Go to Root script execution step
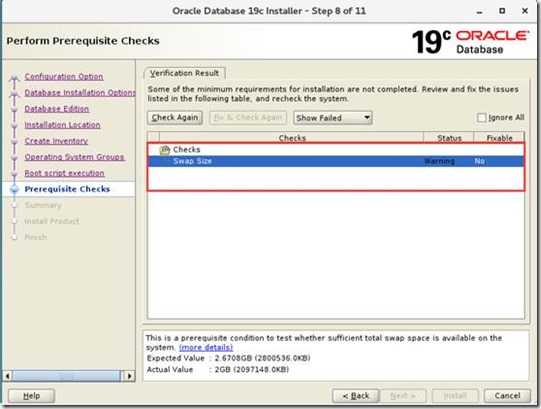 64,173
